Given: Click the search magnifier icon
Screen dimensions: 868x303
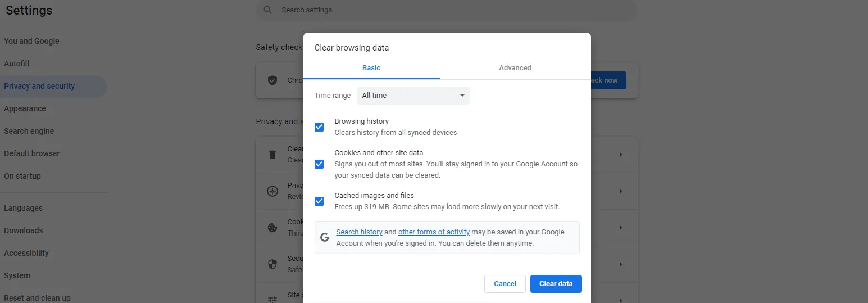Looking at the screenshot, I should [268, 10].
